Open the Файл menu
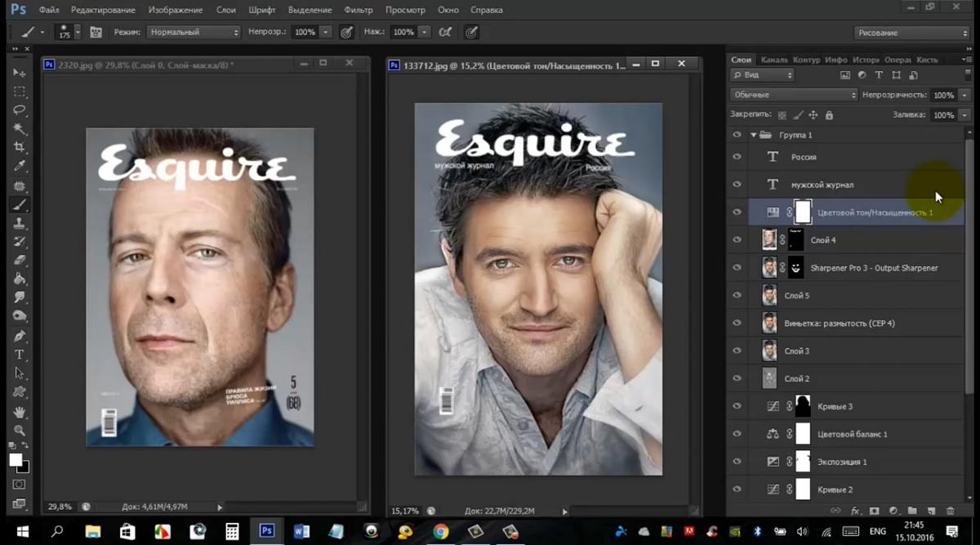Image resolution: width=980 pixels, height=545 pixels. pos(48,10)
